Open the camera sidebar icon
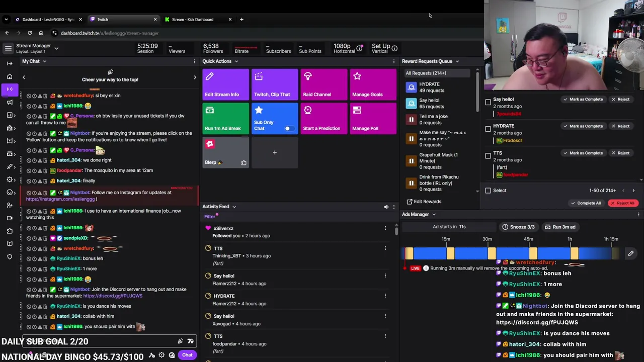 pos(10,218)
